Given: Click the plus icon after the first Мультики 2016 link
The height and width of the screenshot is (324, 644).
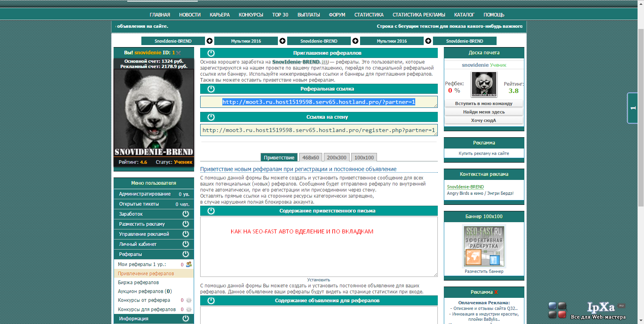Looking at the screenshot, I should coord(282,41).
